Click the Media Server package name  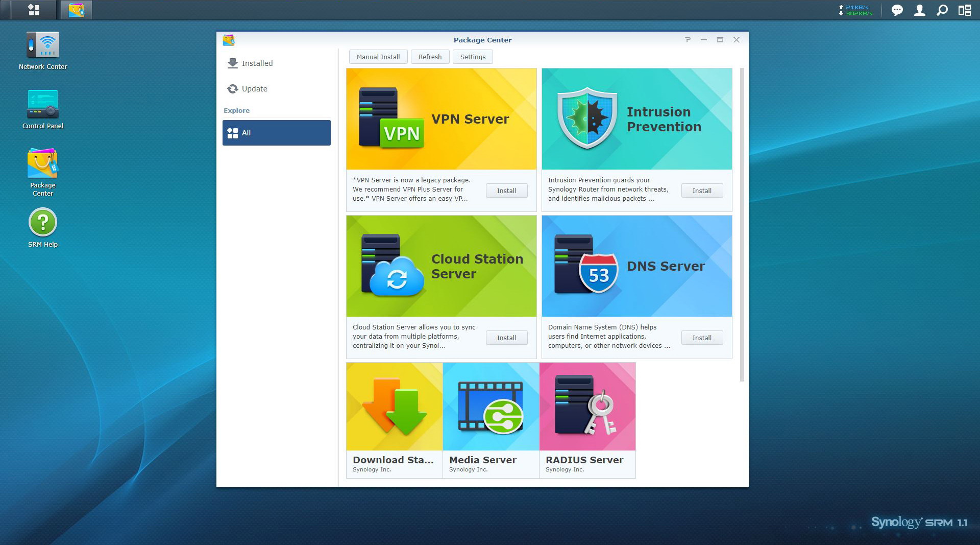483,460
